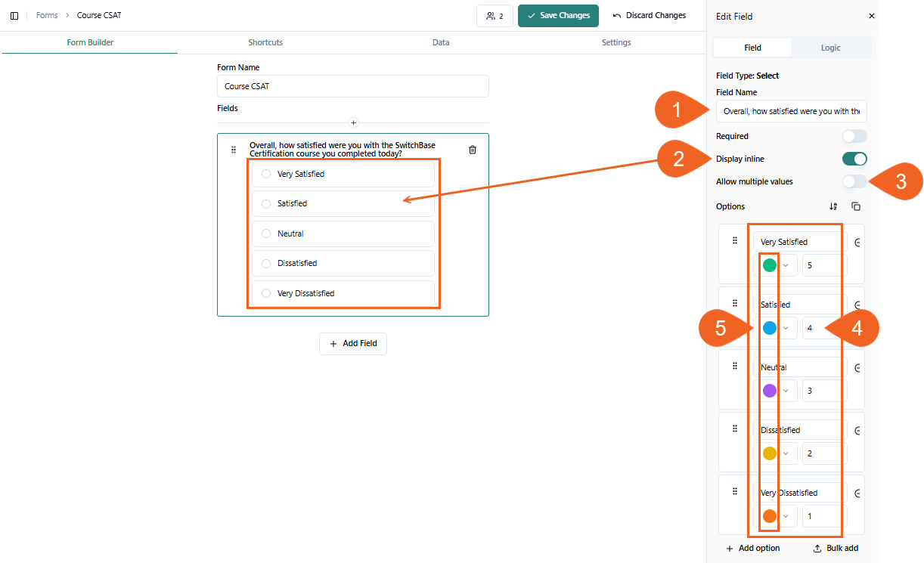Screen dimensions: 924x563
Task: Click the Save Changes button
Action: (x=558, y=16)
